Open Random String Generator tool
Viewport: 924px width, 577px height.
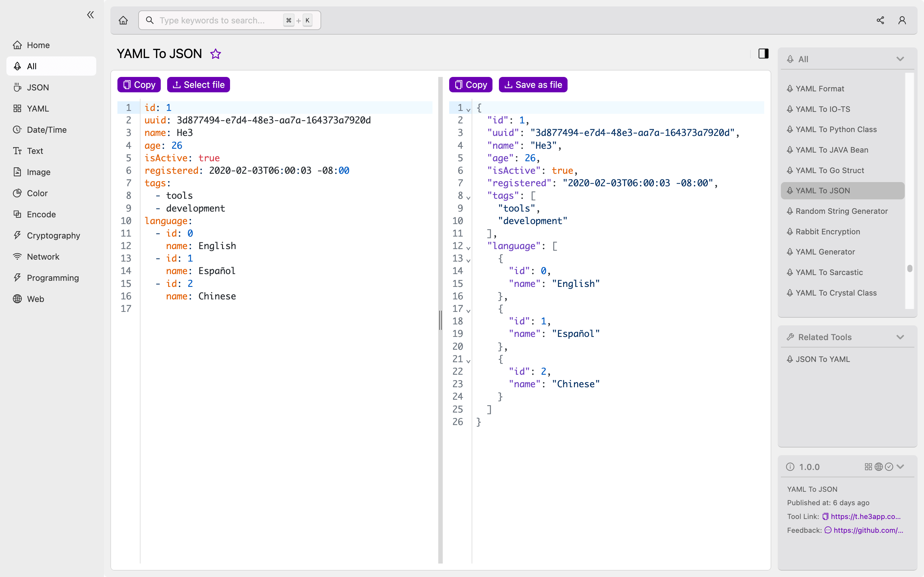[842, 211]
